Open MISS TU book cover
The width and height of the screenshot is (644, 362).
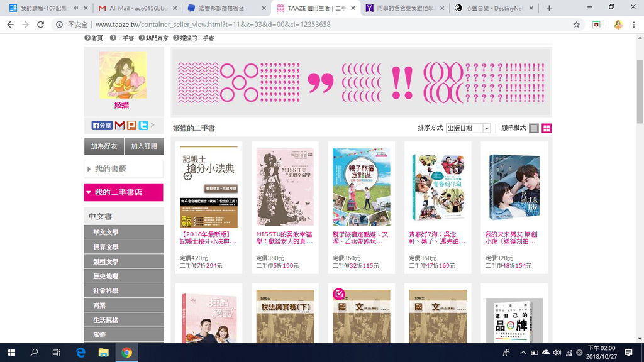pos(285,187)
